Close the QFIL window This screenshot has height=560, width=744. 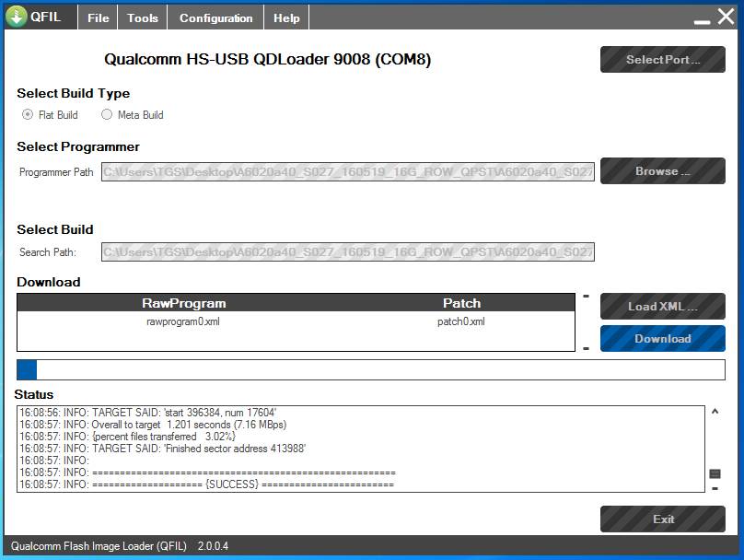[726, 17]
